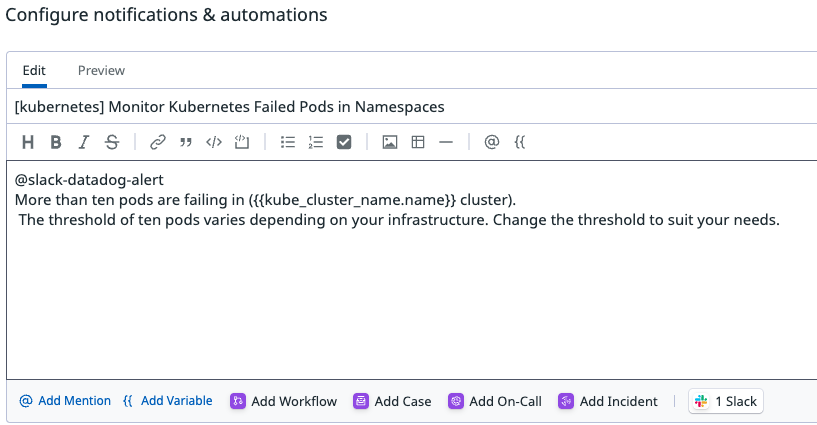Image resolution: width=817 pixels, height=425 pixels.
Task: Click Add Case button
Action: coord(392,402)
